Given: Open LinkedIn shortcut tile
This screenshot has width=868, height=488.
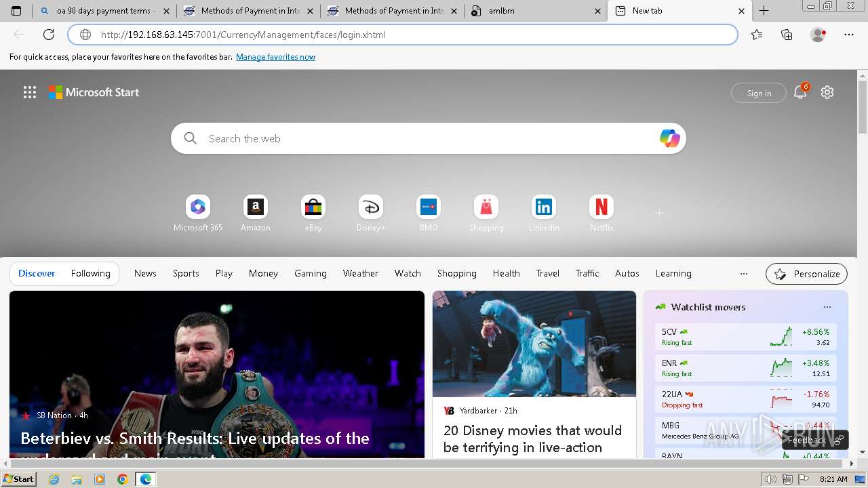Looking at the screenshot, I should 544,213.
